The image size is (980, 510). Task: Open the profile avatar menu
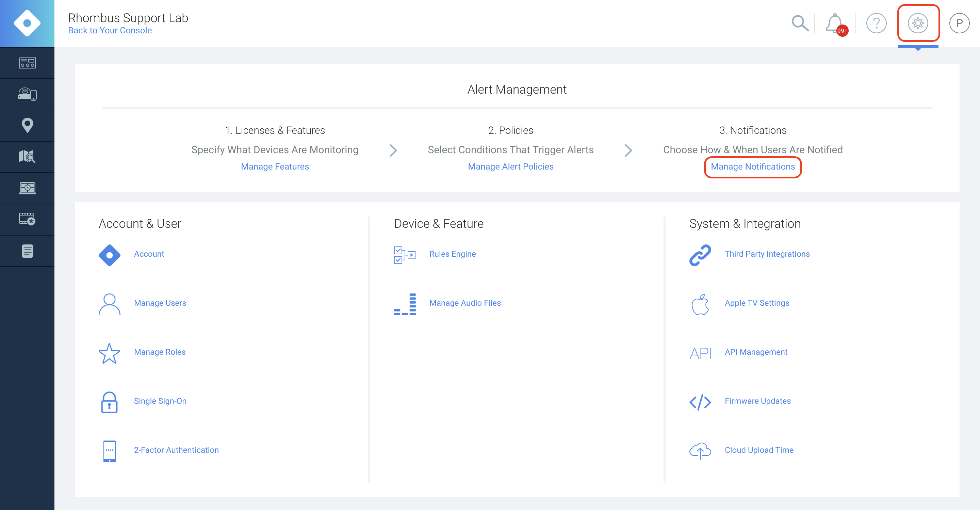click(960, 23)
